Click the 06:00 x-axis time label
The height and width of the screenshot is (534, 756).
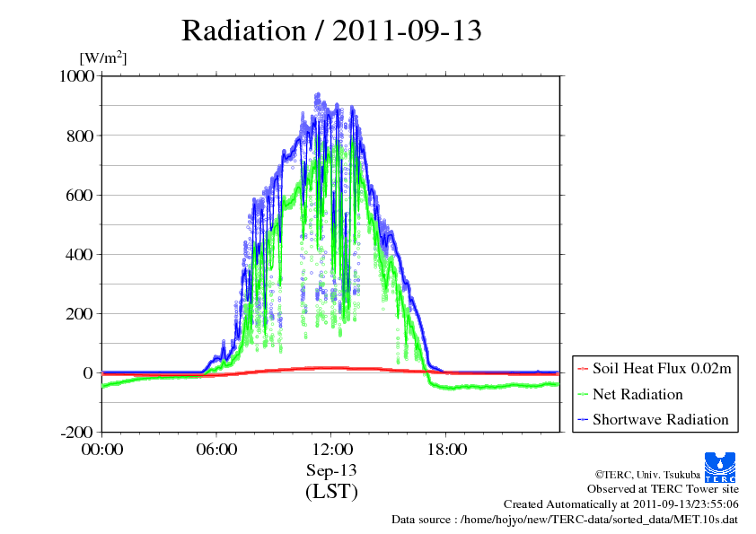pyautogui.click(x=216, y=450)
